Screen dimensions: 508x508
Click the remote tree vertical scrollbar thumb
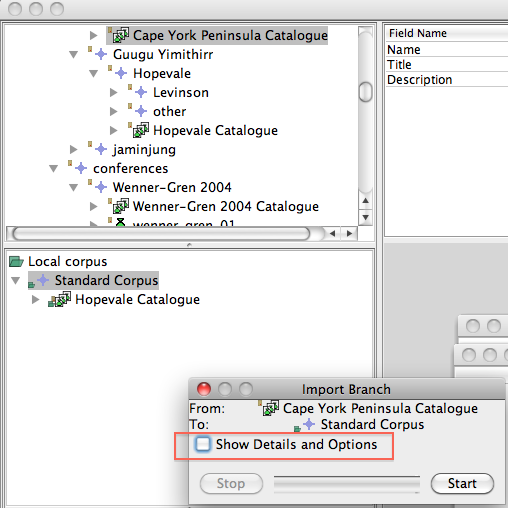[365, 92]
